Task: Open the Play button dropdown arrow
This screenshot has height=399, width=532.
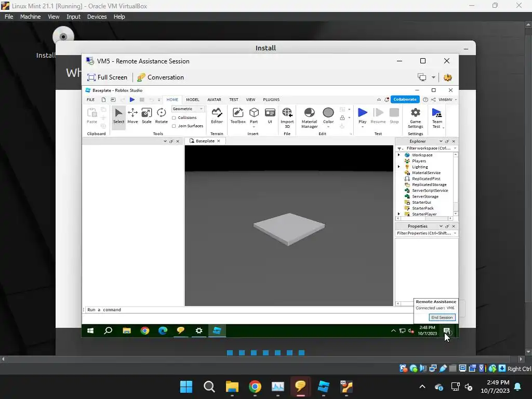Action: tap(362, 127)
